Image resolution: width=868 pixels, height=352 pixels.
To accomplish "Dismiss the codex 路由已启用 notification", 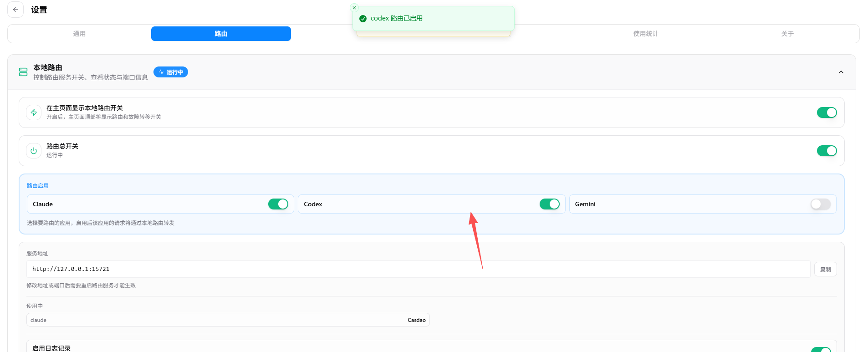I will [354, 8].
